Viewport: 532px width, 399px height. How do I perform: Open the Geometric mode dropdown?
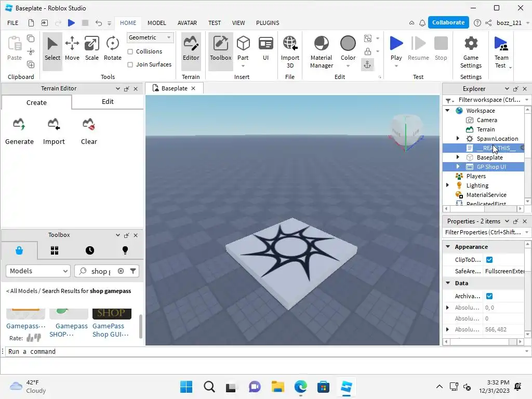pos(150,37)
